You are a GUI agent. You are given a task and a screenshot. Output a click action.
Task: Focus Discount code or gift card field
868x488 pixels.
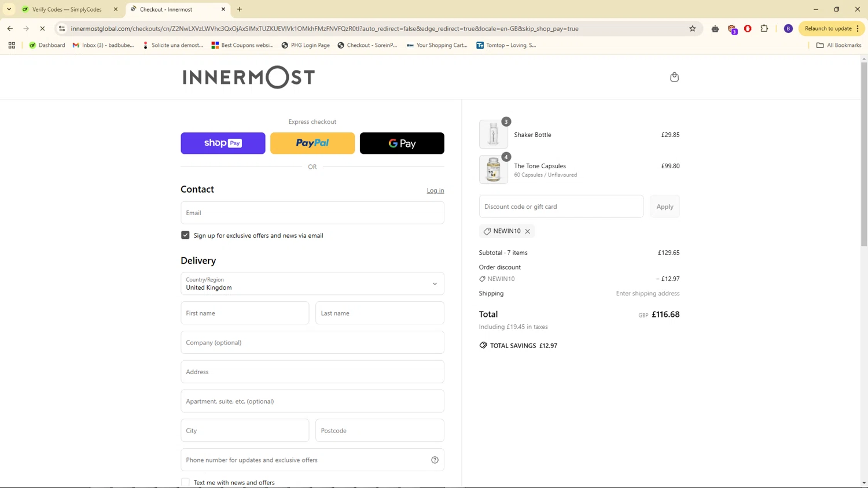(x=561, y=206)
